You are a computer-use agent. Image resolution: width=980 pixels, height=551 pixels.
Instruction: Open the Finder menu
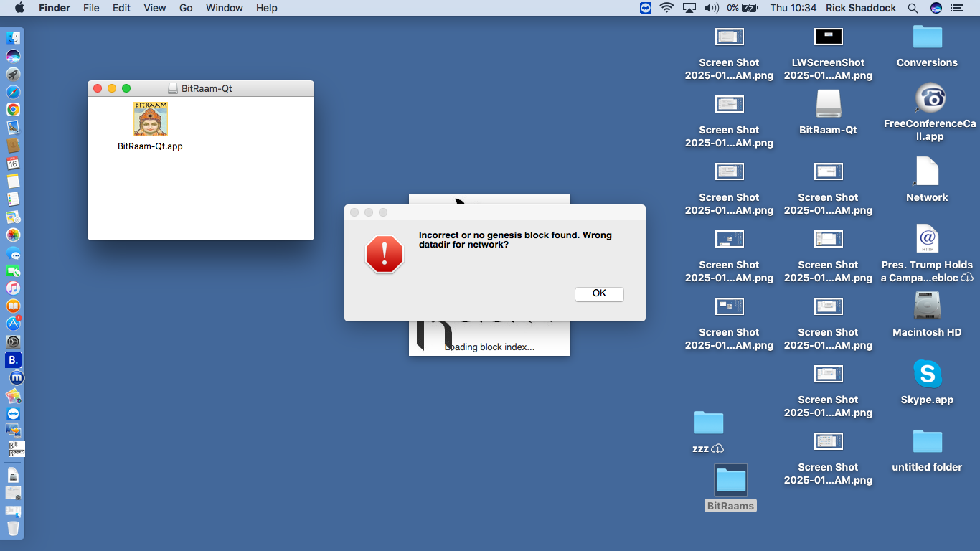coord(54,8)
